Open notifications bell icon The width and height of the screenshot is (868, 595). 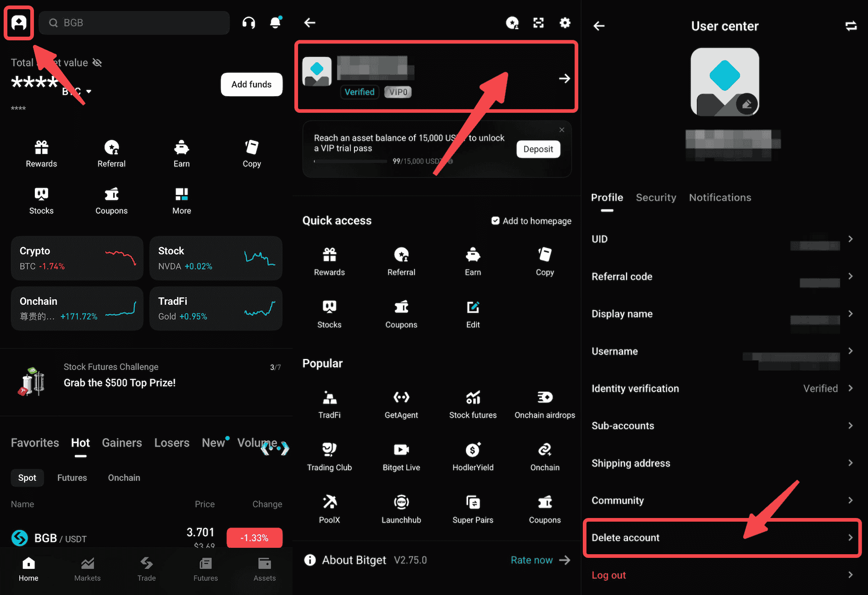[276, 22]
